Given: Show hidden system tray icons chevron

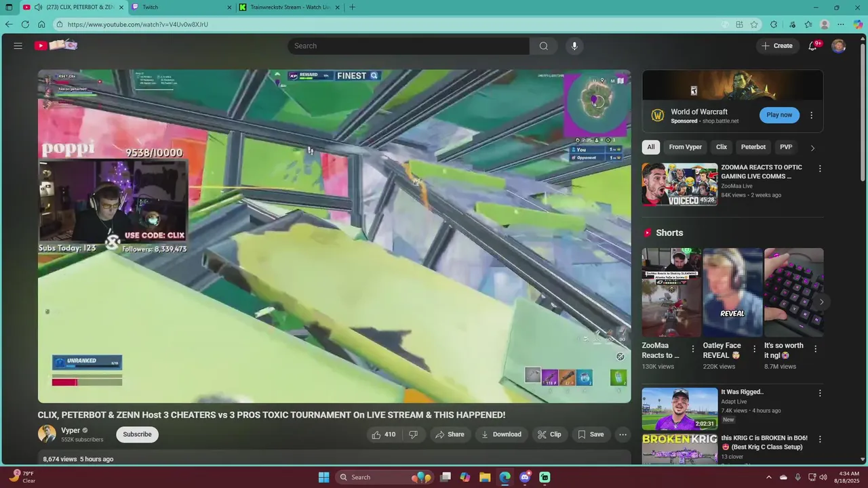Looking at the screenshot, I should (x=768, y=477).
